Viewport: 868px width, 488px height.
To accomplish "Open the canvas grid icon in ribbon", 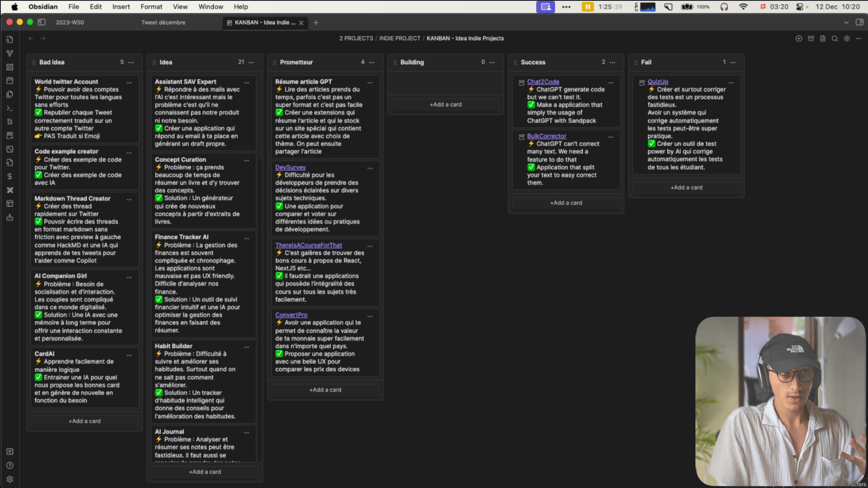I will pyautogui.click(x=10, y=67).
